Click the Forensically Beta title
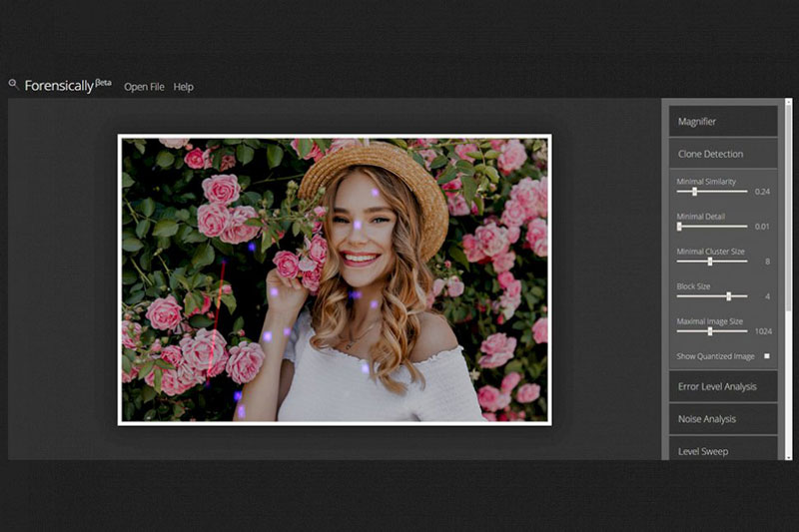 click(68, 85)
